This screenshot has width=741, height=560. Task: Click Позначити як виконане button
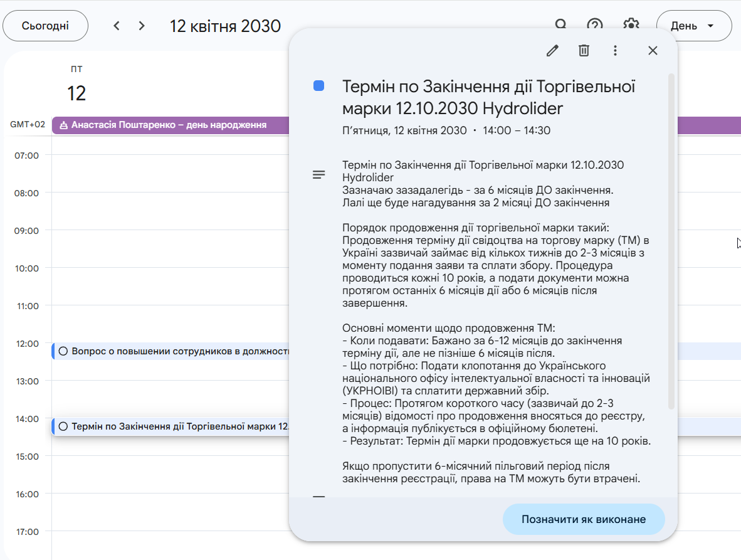(584, 519)
